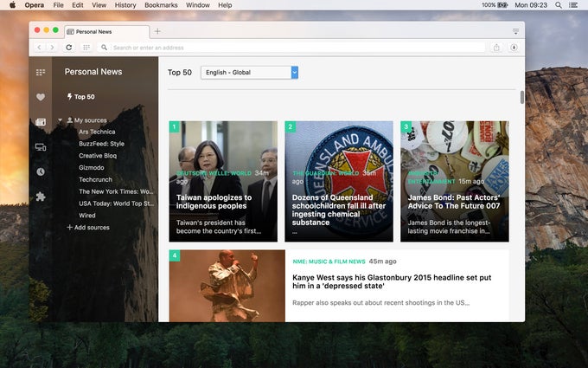Viewport: 588px width, 368px height.
Task: Click Add sources in the sidebar
Action: [88, 228]
